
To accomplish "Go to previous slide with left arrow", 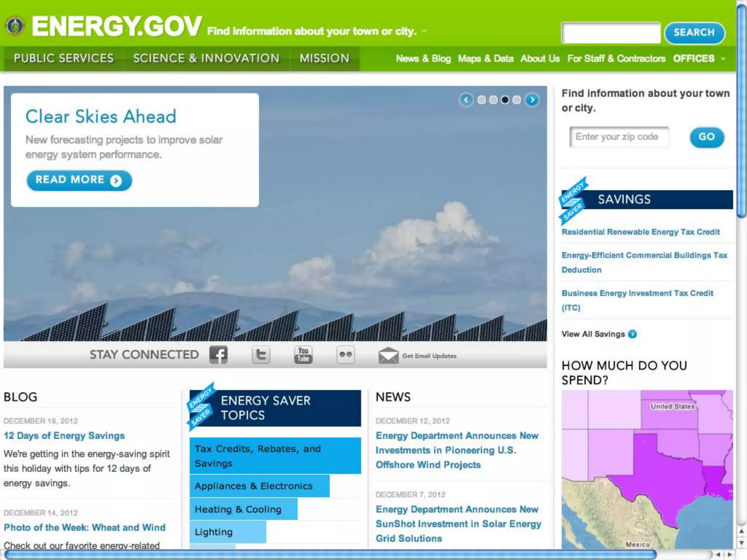I will tap(466, 100).
